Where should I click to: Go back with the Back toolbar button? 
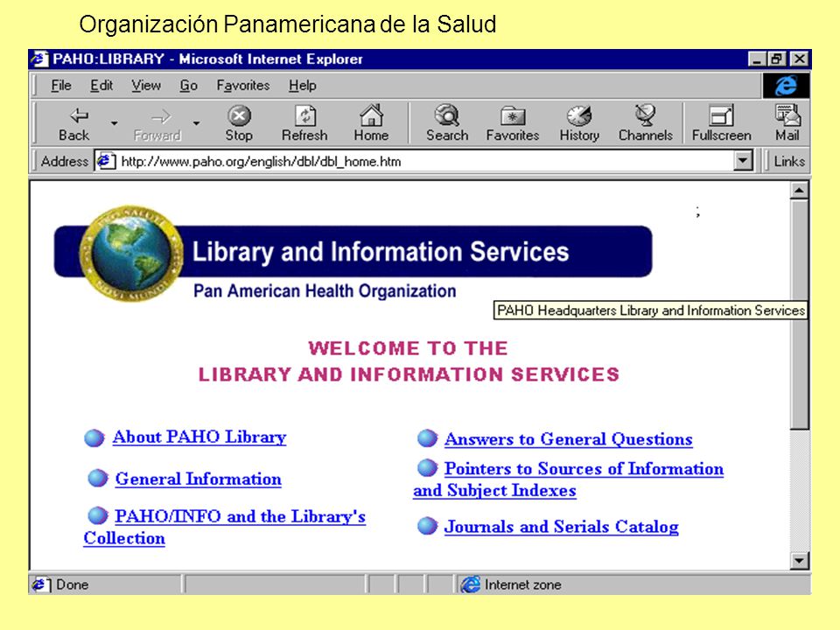[74, 123]
